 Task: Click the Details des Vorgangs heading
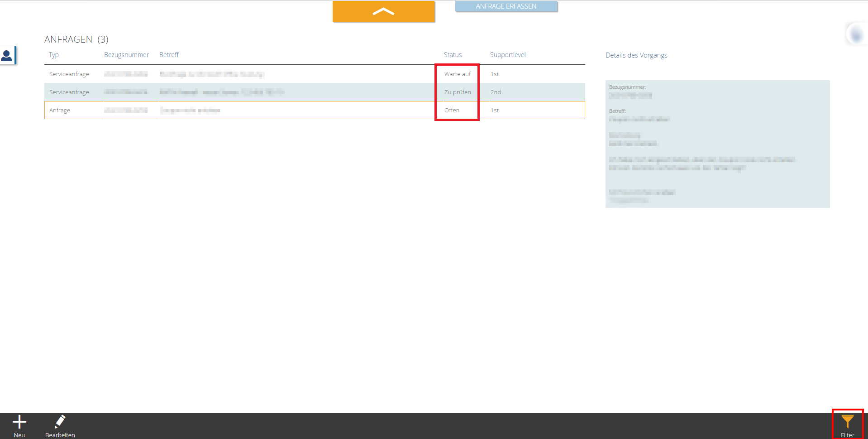click(636, 55)
